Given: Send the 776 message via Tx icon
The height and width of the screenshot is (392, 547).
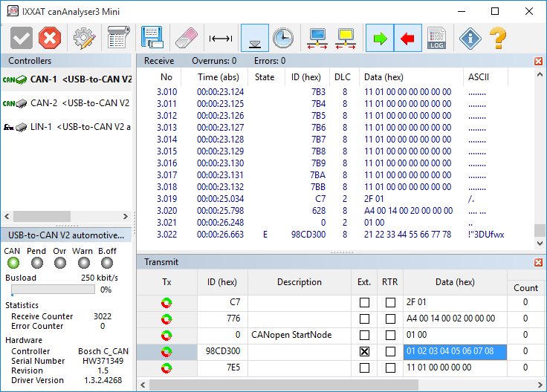Looking at the screenshot, I should click(x=166, y=318).
